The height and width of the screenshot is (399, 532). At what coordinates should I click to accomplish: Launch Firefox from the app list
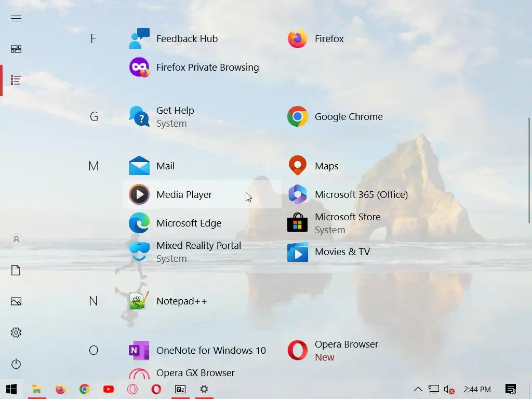[x=298, y=38]
